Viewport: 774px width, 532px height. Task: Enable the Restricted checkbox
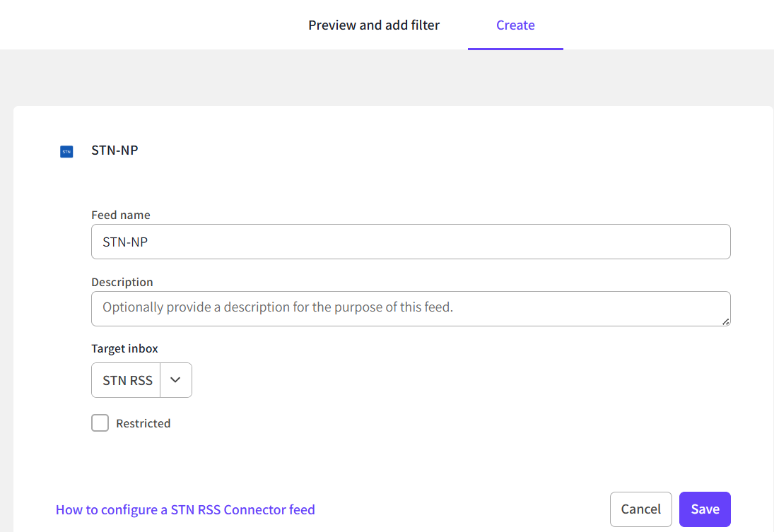click(x=100, y=423)
